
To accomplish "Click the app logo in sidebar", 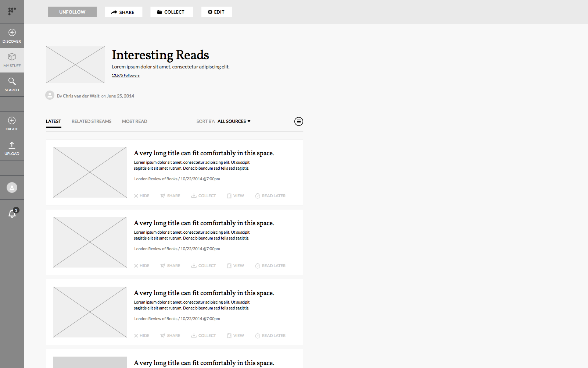I will click(12, 11).
